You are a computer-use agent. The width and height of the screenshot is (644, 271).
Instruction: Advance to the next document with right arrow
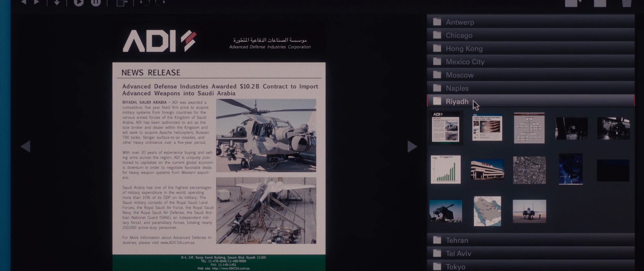(x=412, y=146)
